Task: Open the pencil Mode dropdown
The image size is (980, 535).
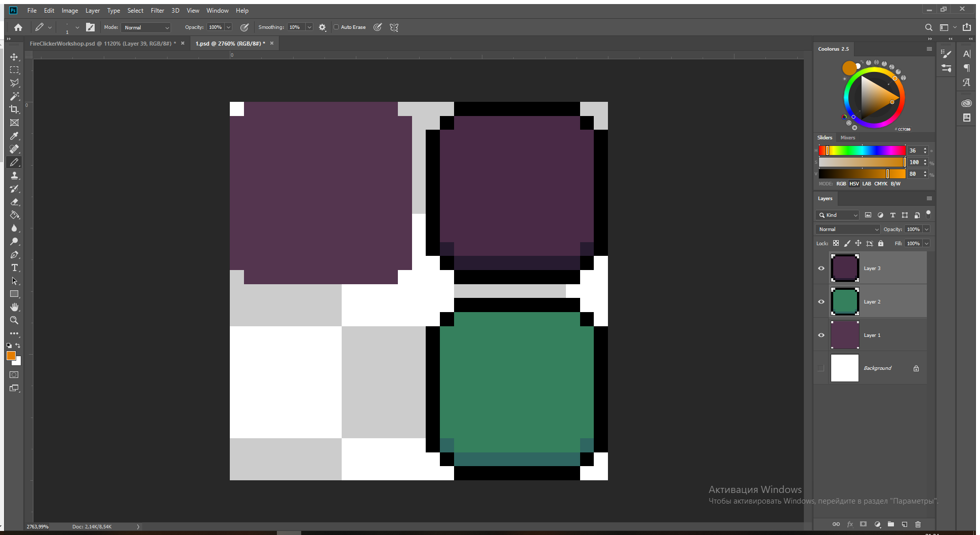Action: pyautogui.click(x=146, y=27)
